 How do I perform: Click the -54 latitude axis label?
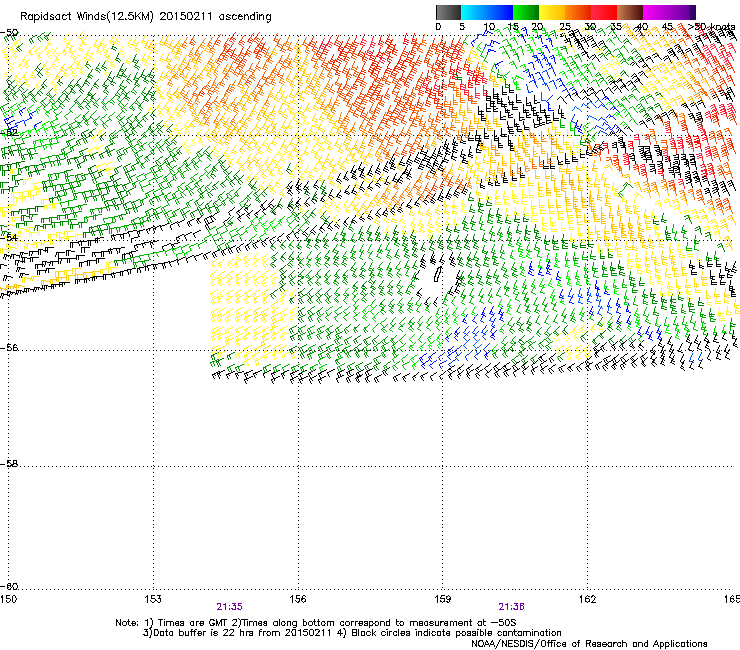9,237
